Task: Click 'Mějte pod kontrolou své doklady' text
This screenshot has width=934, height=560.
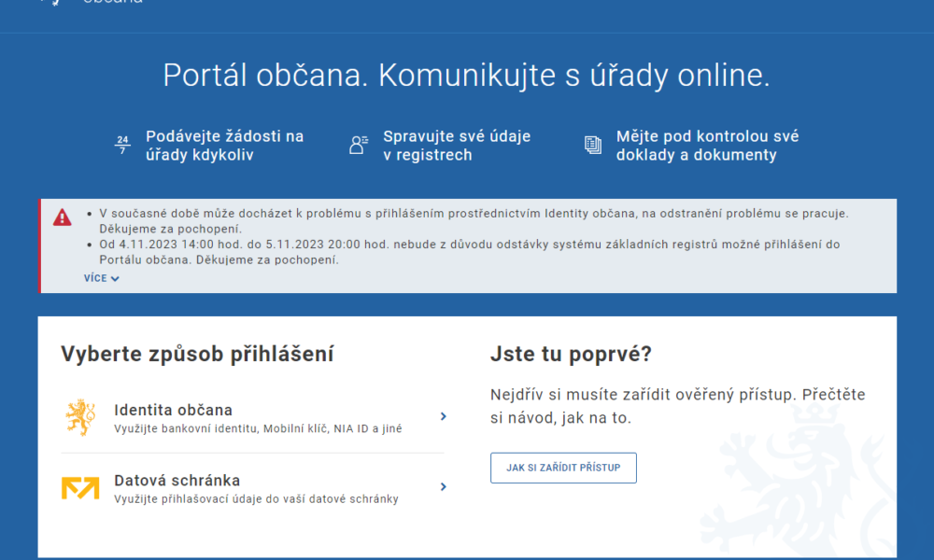Action: (x=707, y=146)
